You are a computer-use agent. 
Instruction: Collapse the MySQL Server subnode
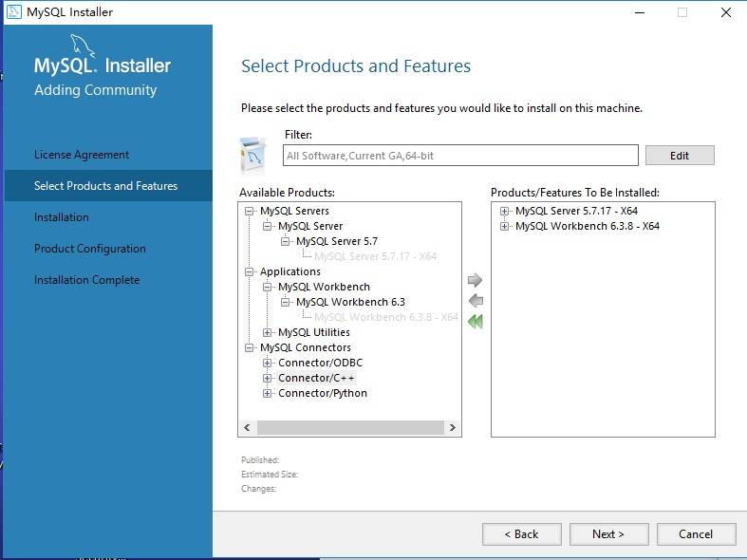click(268, 226)
